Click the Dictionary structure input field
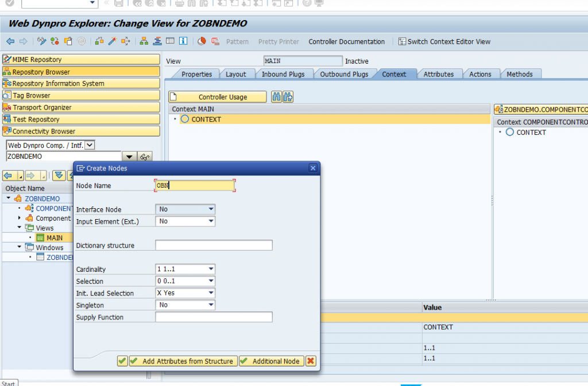Image resolution: width=588 pixels, height=386 pixels. click(x=214, y=245)
